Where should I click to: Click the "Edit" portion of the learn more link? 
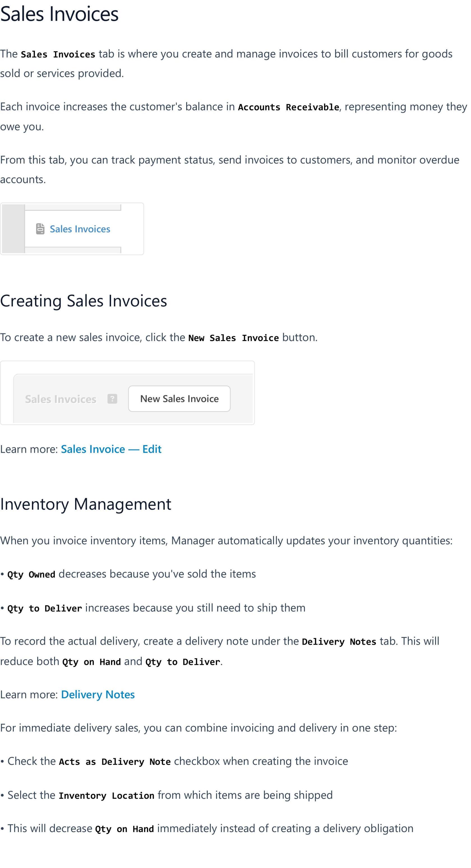coord(152,449)
